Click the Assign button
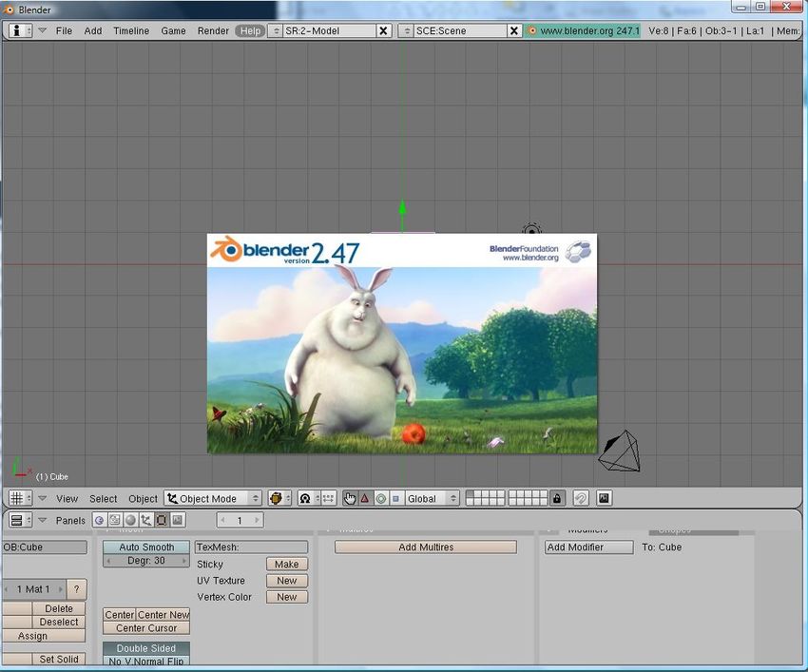Screen dimensions: 808x672 point(44,636)
